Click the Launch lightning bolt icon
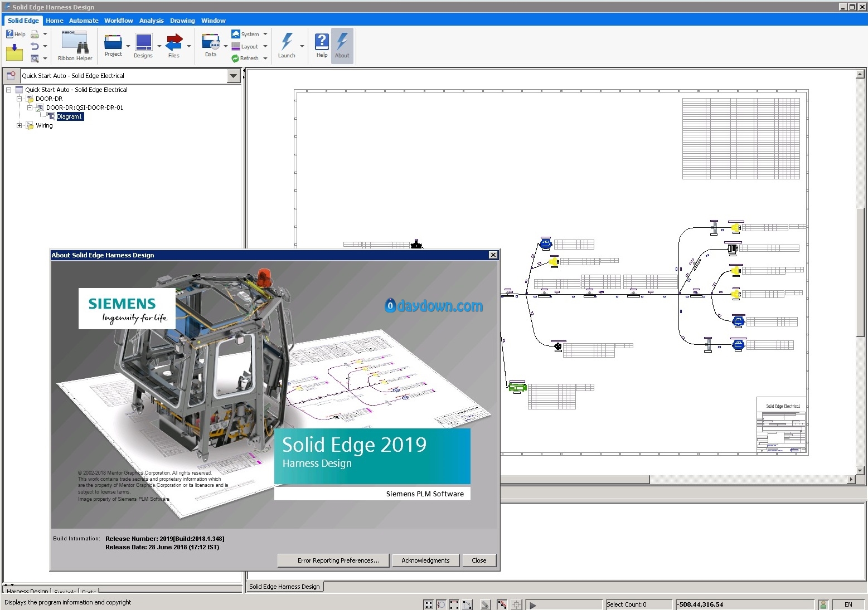Viewport: 868px width, 610px height. click(x=287, y=41)
